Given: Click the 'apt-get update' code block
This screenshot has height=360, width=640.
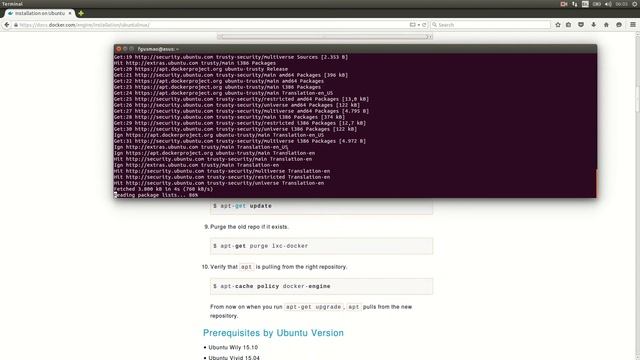Looking at the screenshot, I should (x=321, y=206).
